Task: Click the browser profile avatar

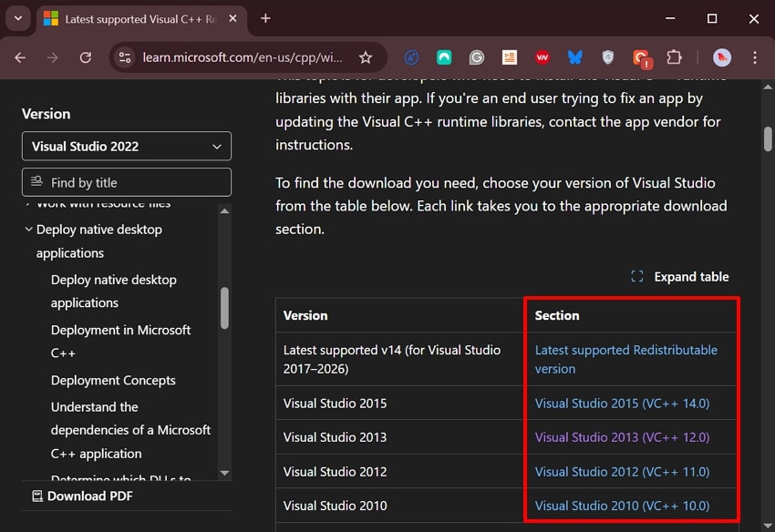Action: (723, 56)
